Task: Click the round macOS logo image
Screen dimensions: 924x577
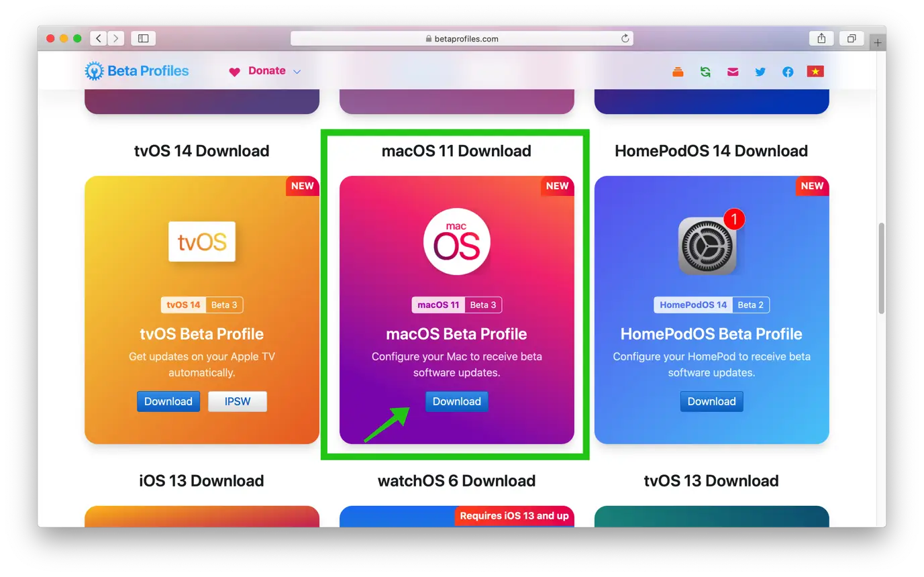Action: click(457, 242)
